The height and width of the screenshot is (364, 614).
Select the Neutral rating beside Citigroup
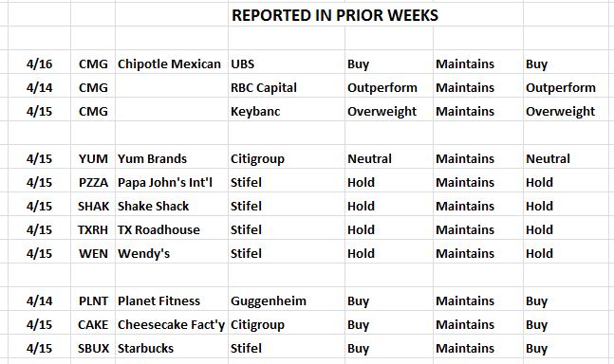click(389, 158)
